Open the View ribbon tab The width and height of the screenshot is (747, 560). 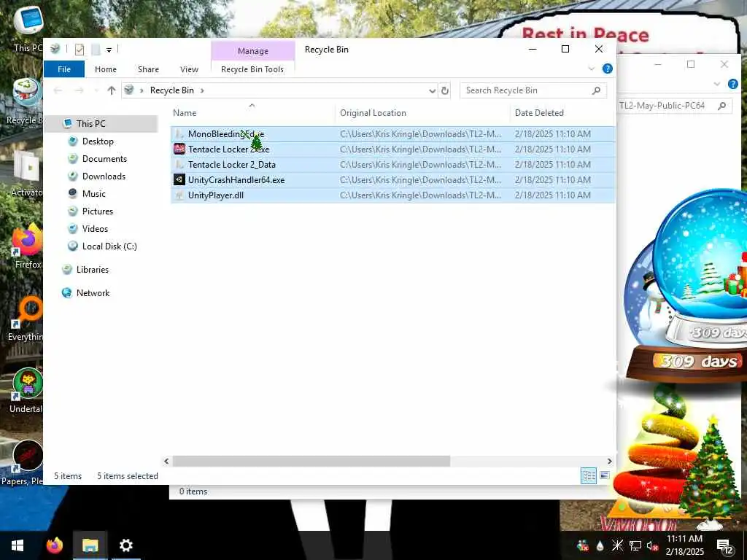(x=189, y=69)
